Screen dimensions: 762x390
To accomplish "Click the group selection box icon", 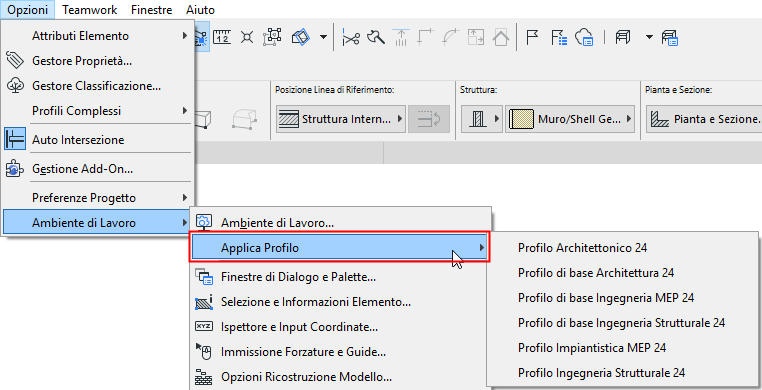I will 272,37.
